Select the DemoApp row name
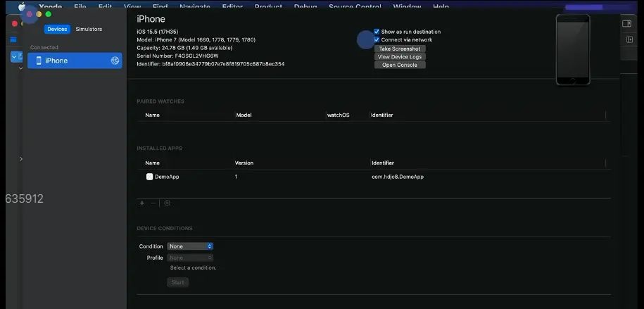Viewport: 644px width, 309px height. point(167,177)
